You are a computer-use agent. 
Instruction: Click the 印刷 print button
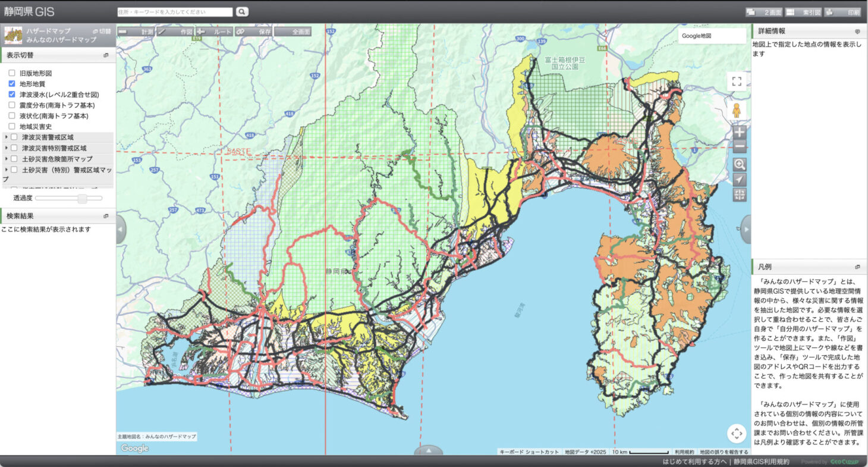(842, 12)
